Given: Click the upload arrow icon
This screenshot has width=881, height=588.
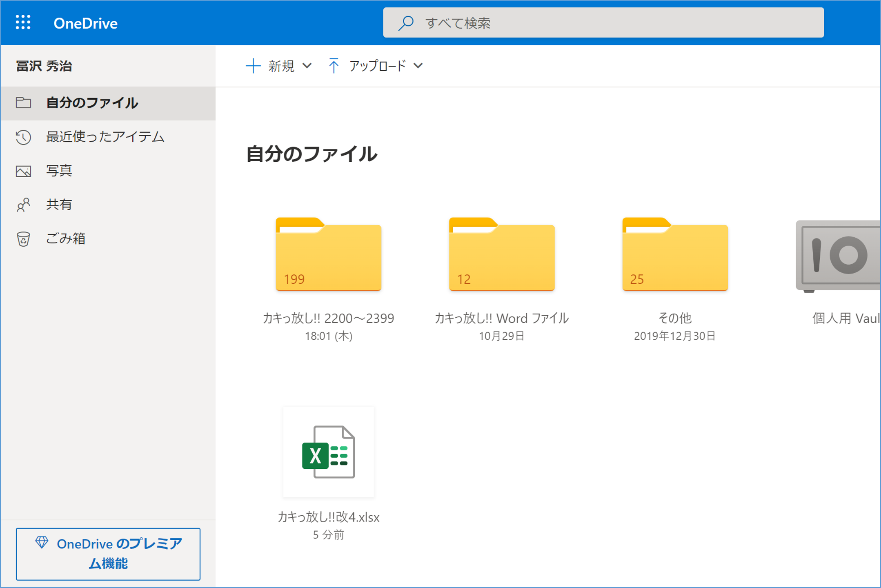Looking at the screenshot, I should 334,66.
